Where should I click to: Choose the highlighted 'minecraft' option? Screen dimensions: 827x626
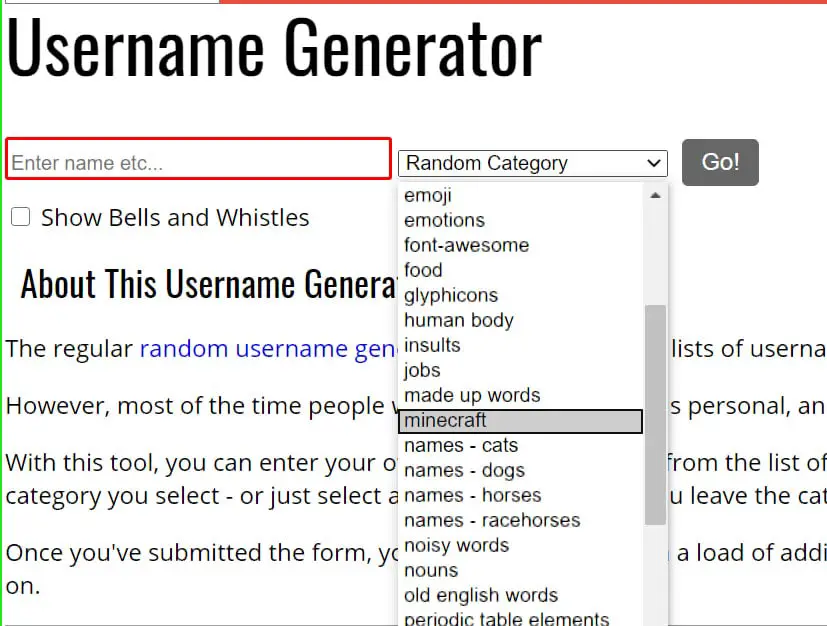click(x=521, y=421)
